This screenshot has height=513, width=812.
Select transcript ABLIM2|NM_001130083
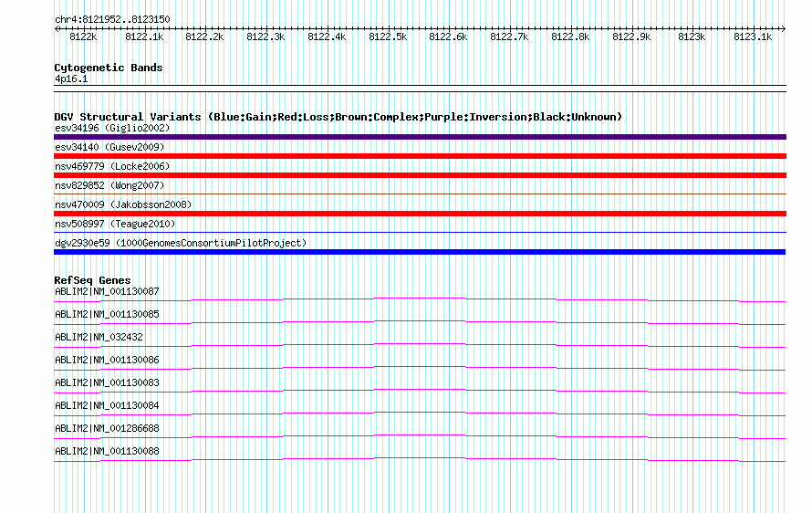coord(107,383)
